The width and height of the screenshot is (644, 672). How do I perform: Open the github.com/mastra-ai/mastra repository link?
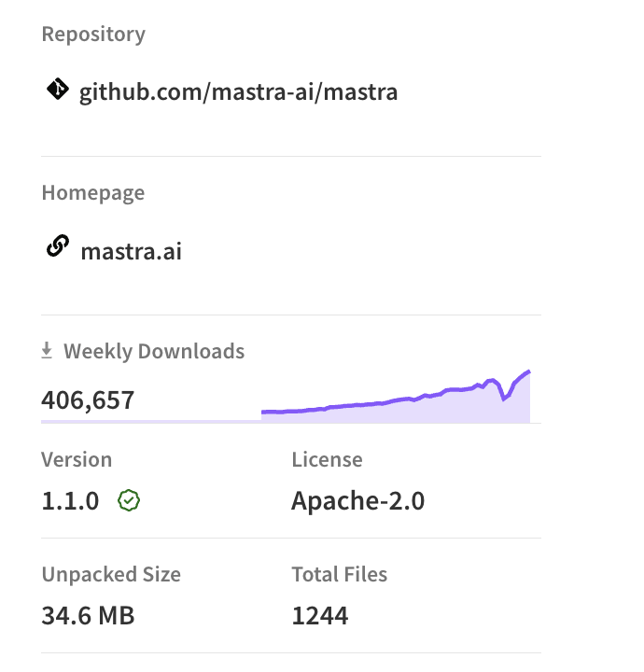[x=238, y=92]
